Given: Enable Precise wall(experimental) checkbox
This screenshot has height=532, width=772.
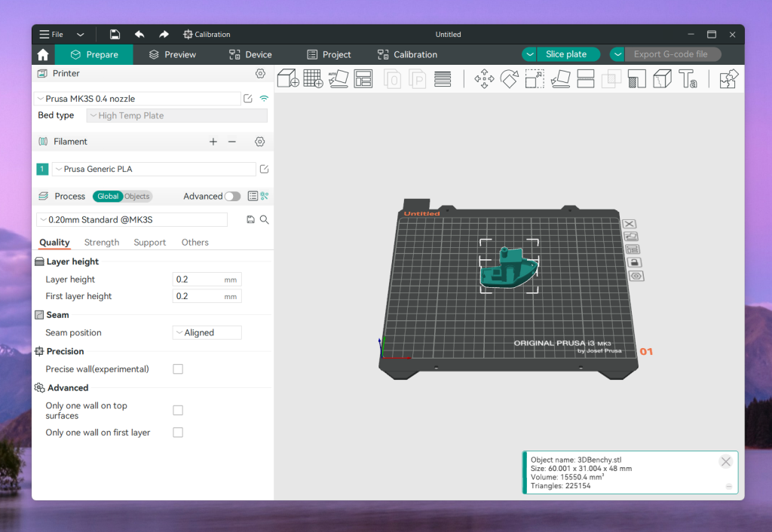Looking at the screenshot, I should point(178,369).
